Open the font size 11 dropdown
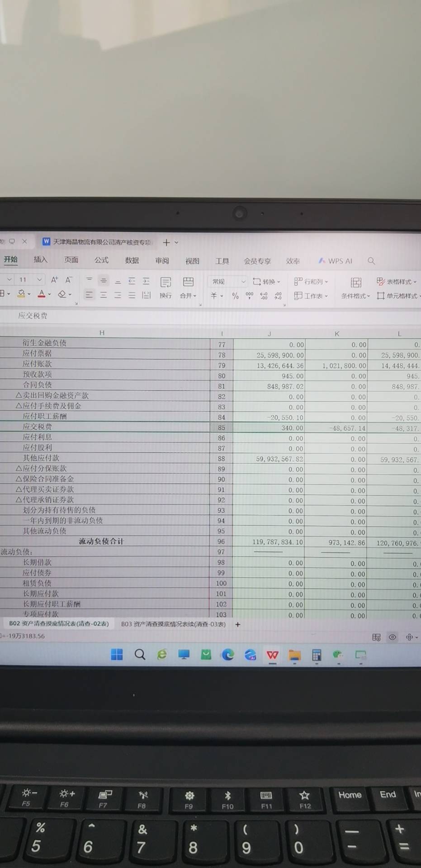Screen dimensions: 421x868 coord(40,280)
